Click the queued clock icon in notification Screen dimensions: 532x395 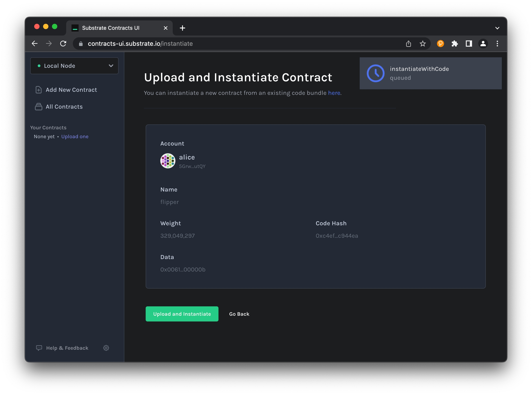point(375,73)
